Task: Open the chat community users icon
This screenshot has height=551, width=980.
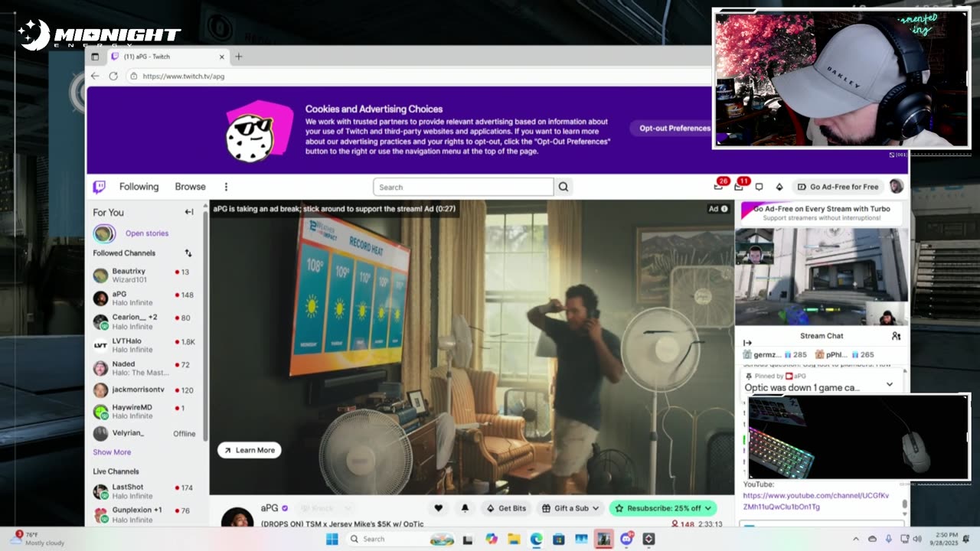Action: click(x=896, y=336)
